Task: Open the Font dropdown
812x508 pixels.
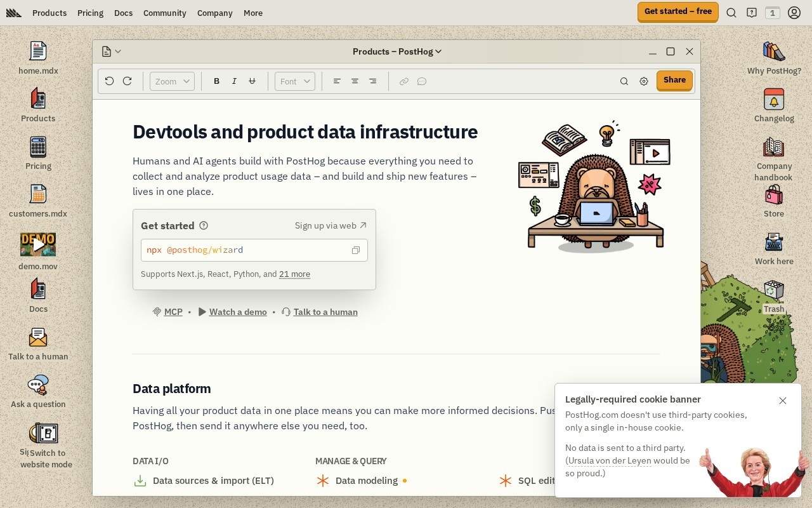Action: click(x=295, y=81)
